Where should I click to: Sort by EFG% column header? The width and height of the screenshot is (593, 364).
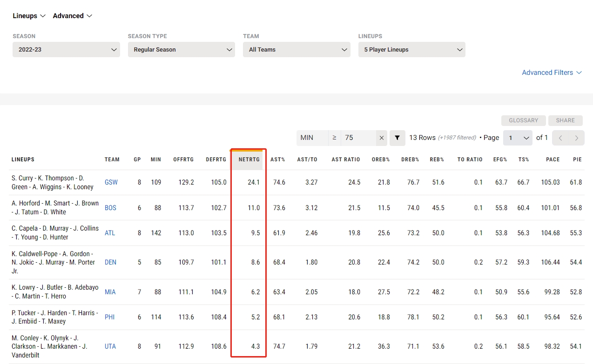point(500,159)
